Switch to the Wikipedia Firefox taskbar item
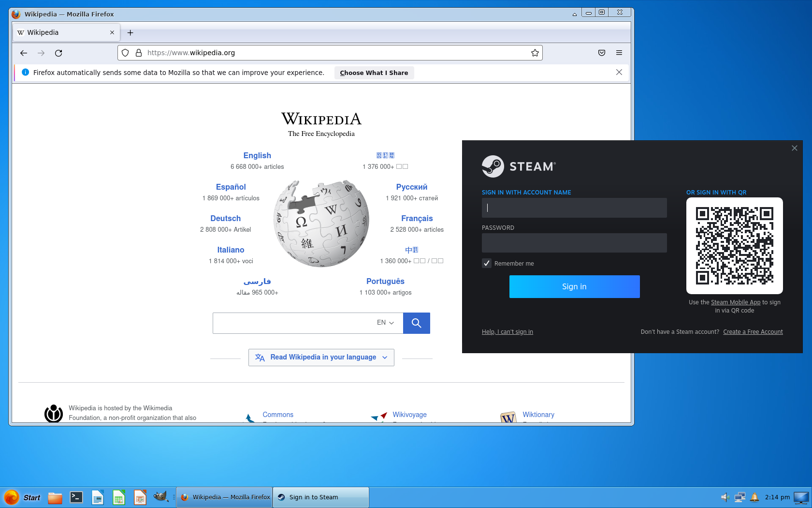Screen dimensions: 812x508 (224, 497)
